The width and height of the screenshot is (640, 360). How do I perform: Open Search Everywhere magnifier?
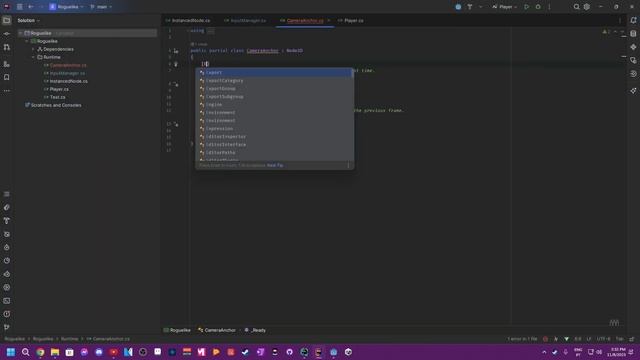[576, 7]
